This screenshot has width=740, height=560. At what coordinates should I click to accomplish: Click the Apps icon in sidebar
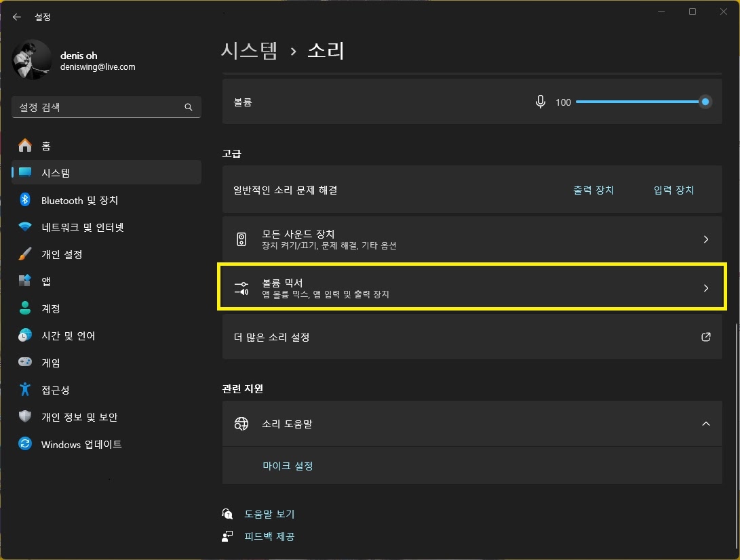coord(25,281)
